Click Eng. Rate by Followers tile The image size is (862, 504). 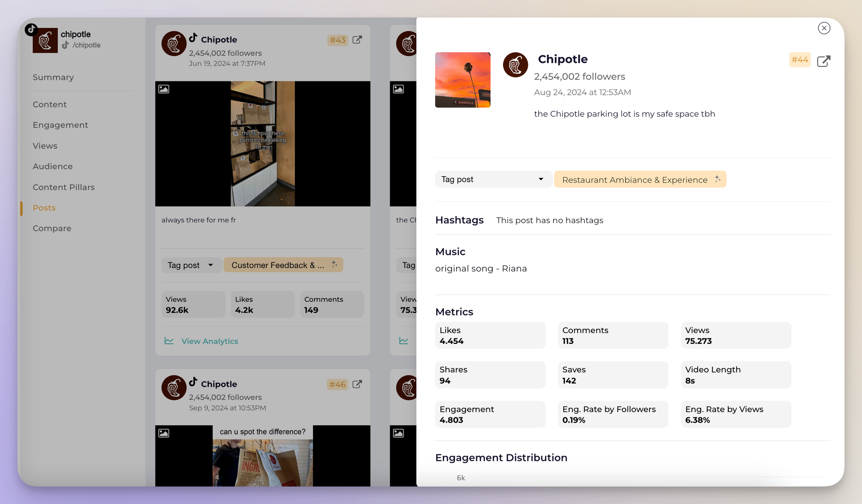613,414
